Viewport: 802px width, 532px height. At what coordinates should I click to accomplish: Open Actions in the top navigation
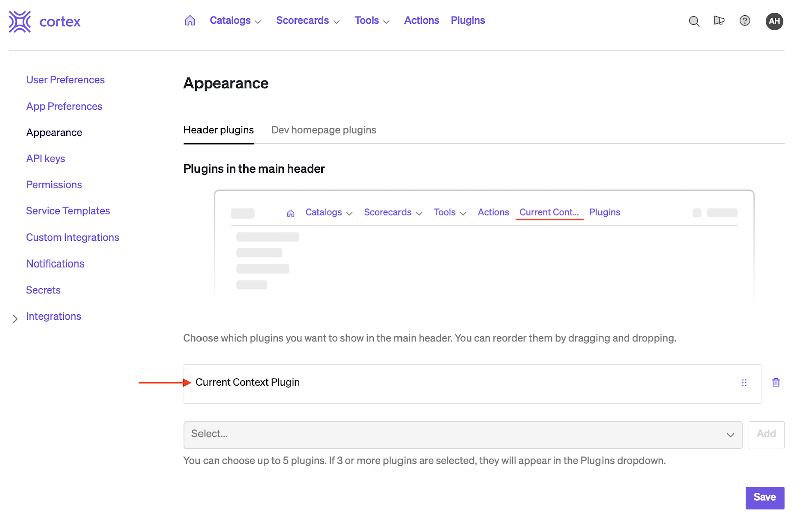(x=421, y=21)
